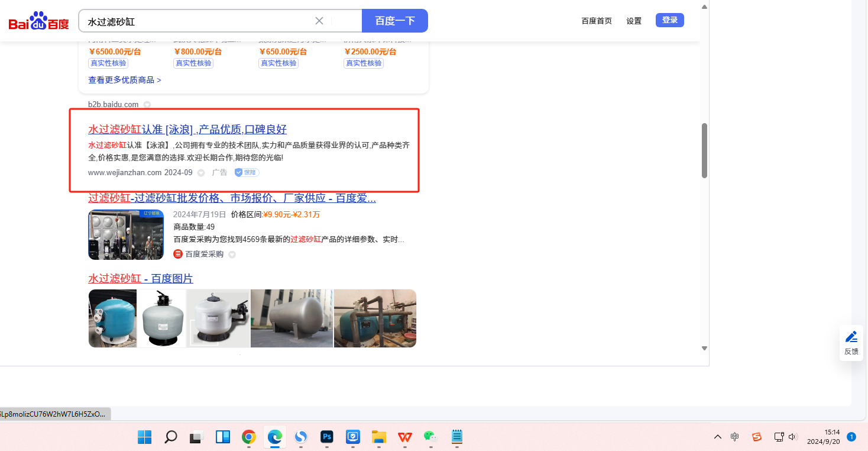The width and height of the screenshot is (868, 451).
Task: Click the 保障 shield badge
Action: (x=247, y=173)
